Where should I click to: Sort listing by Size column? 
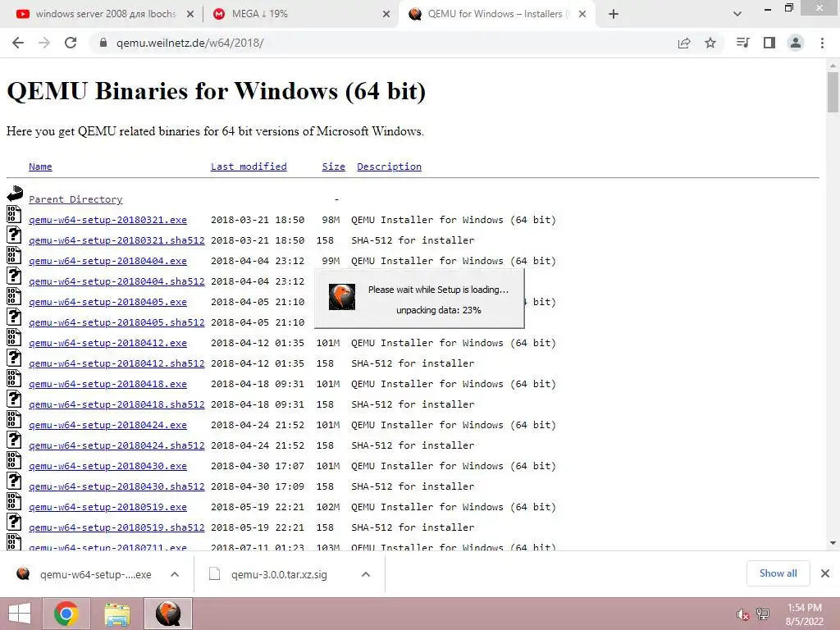[333, 167]
